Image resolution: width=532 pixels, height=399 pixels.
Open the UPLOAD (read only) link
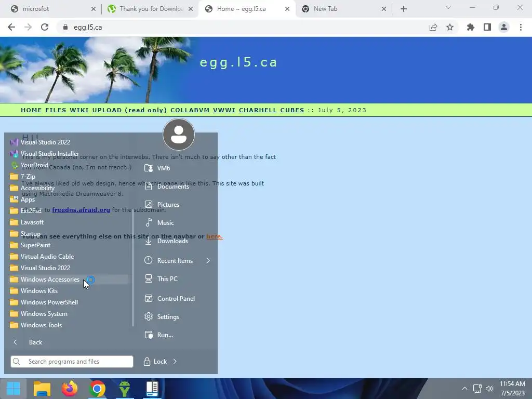[x=129, y=110]
